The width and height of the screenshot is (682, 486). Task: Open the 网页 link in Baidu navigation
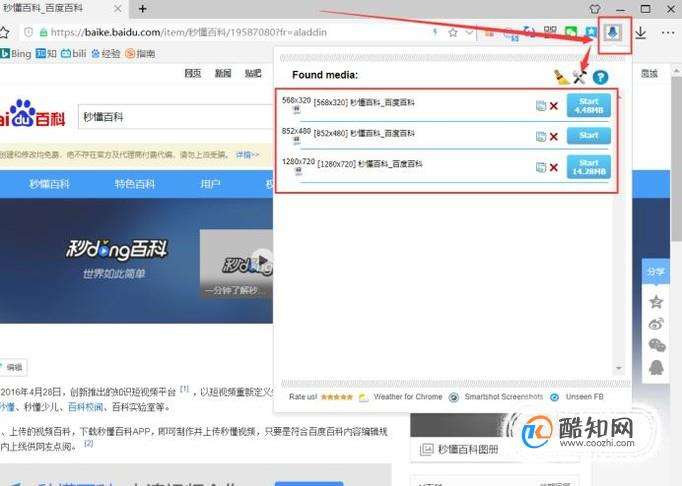pos(193,73)
